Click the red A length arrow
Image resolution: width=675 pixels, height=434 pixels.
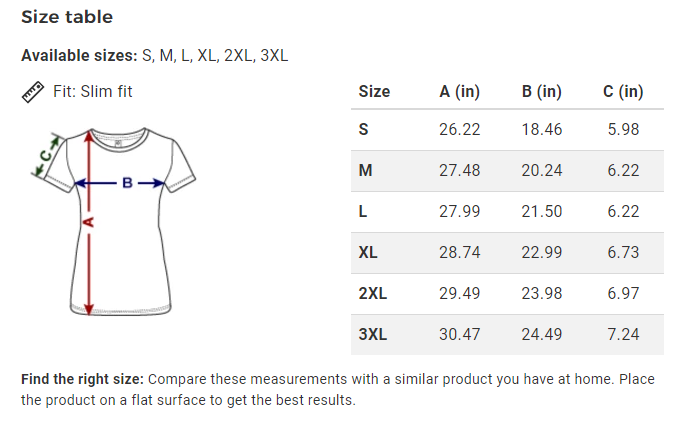(89, 222)
